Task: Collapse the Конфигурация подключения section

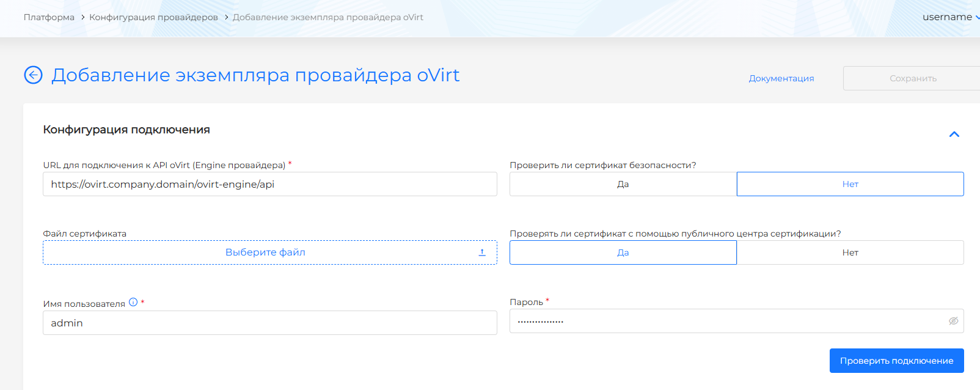Action: (x=954, y=134)
